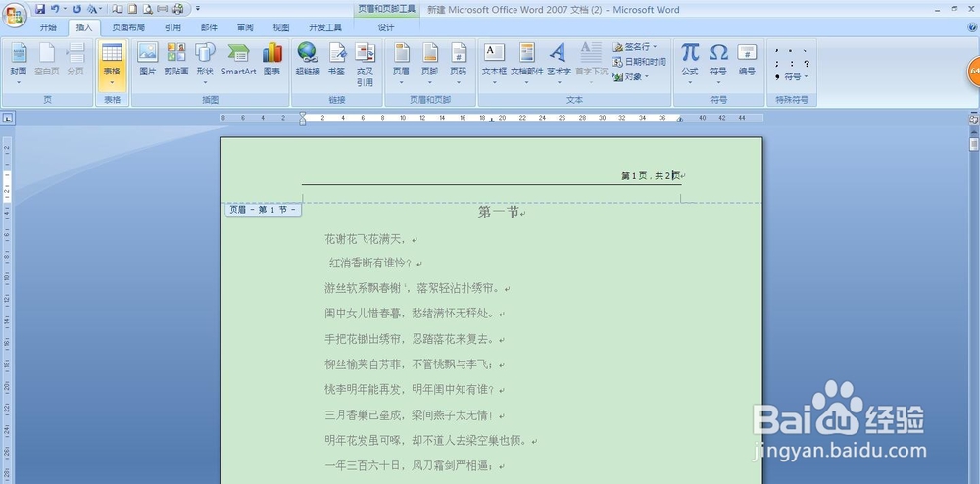The width and height of the screenshot is (980, 484).
Task: Insert a cover page (封面)
Action: pos(18,64)
